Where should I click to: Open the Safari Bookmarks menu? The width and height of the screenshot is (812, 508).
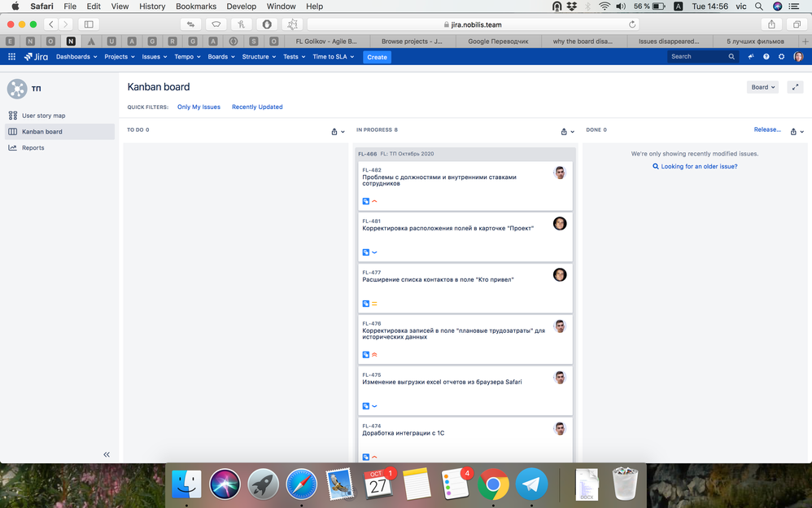click(196, 7)
